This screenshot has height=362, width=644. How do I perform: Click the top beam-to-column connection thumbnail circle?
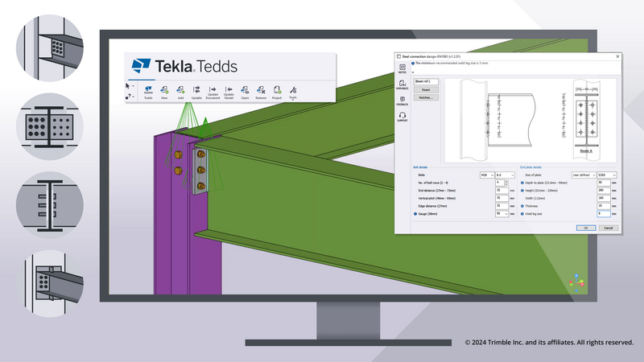tap(50, 48)
